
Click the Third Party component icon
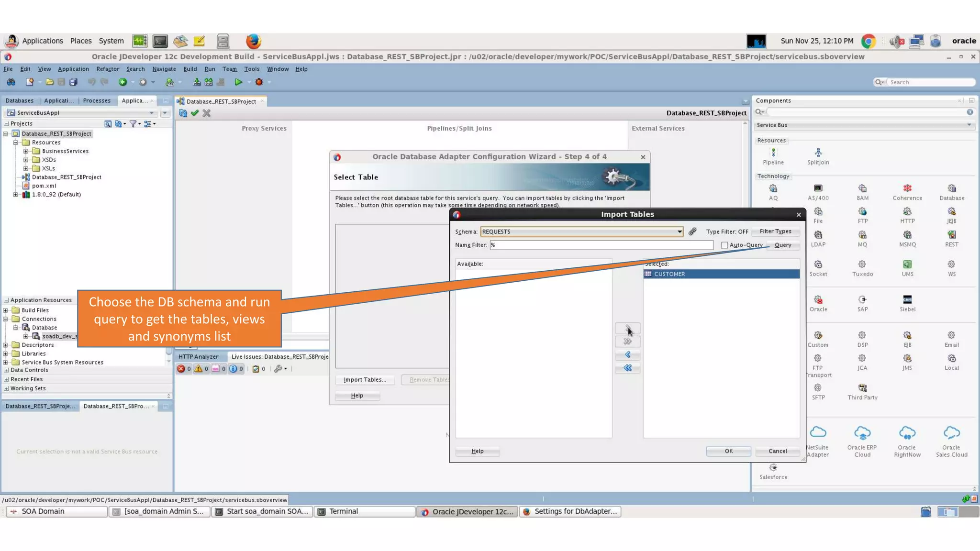point(862,388)
